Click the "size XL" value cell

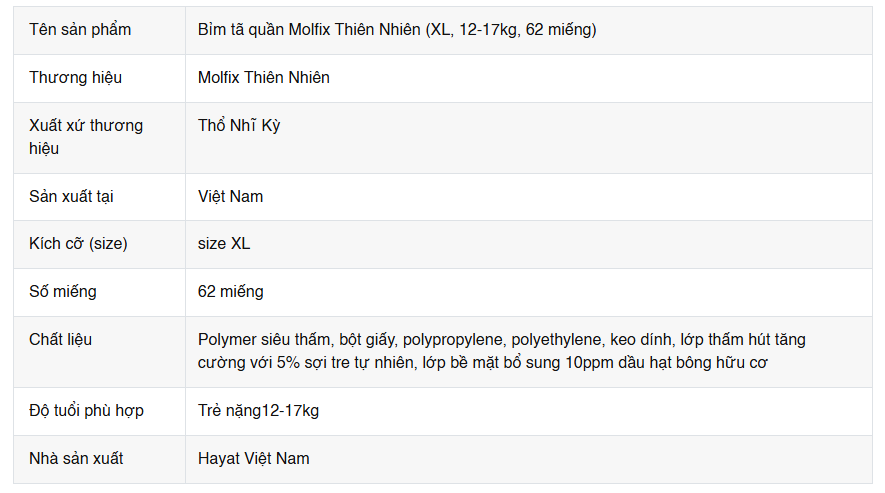coord(224,244)
